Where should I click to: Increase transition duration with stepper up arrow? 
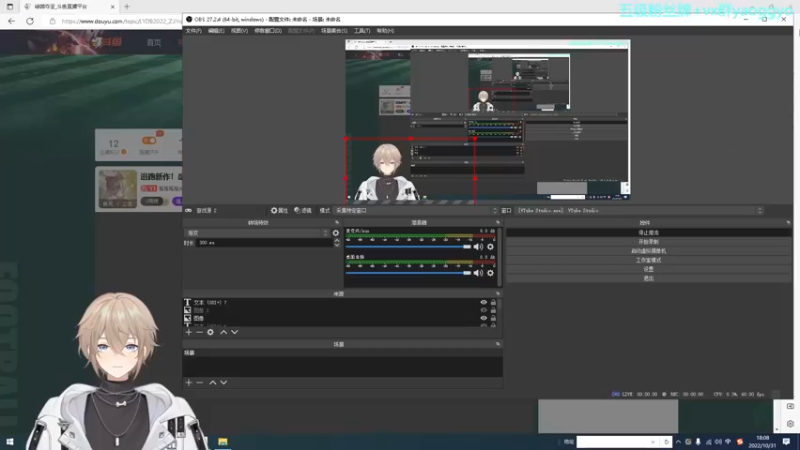point(337,240)
